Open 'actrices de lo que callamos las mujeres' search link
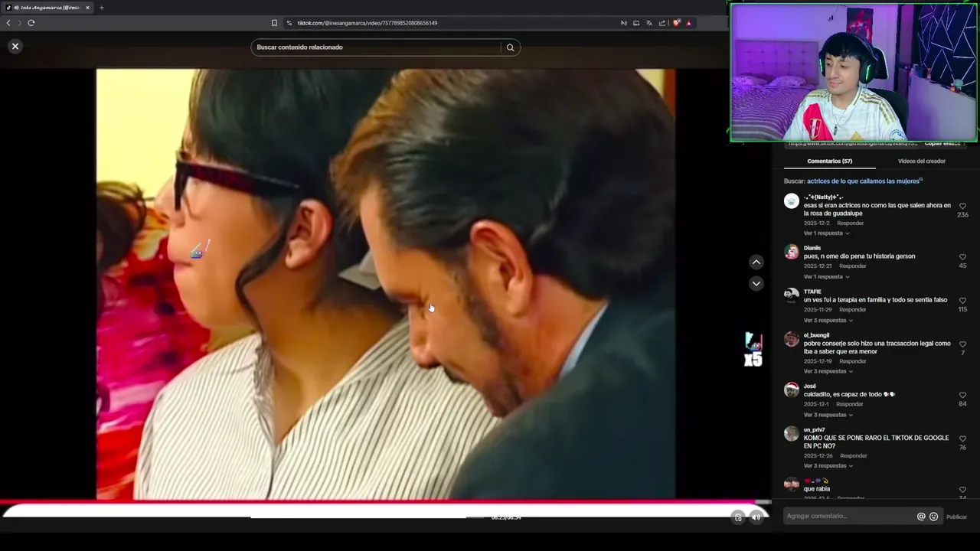980x551 pixels. tap(864, 181)
